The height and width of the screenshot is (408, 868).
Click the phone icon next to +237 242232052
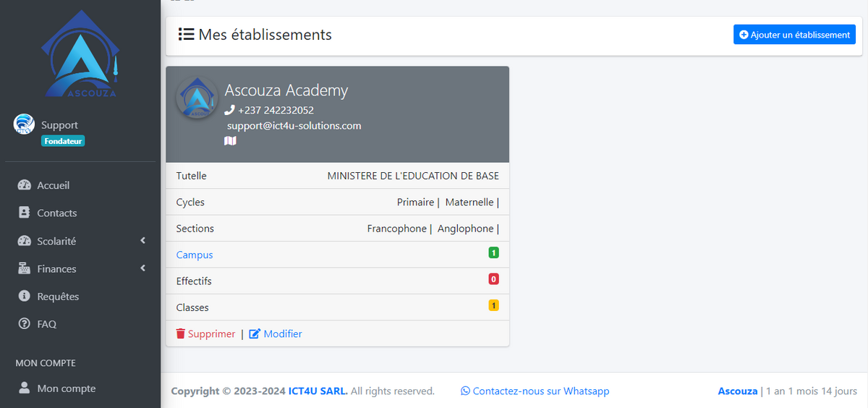click(x=230, y=110)
